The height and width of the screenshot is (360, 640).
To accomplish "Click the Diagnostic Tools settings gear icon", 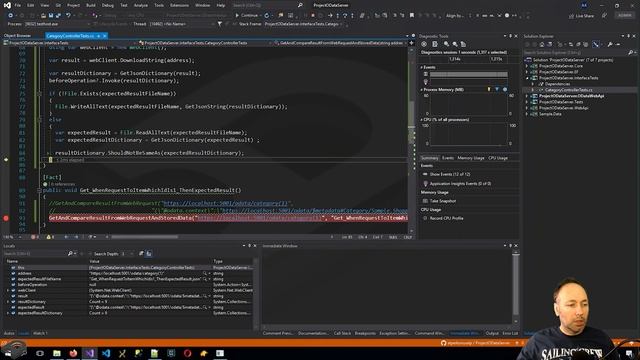I will pyautogui.click(x=424, y=44).
